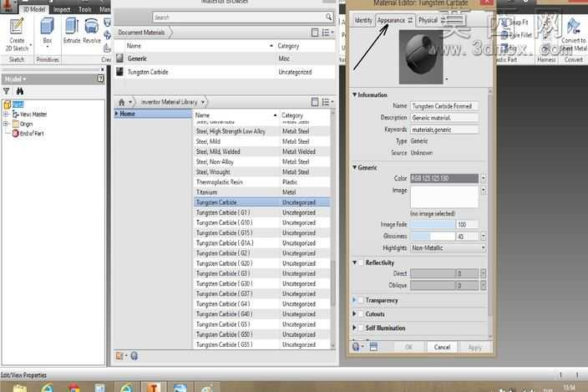Collapse the Information section
This screenshot has height=392, width=588.
click(x=354, y=95)
